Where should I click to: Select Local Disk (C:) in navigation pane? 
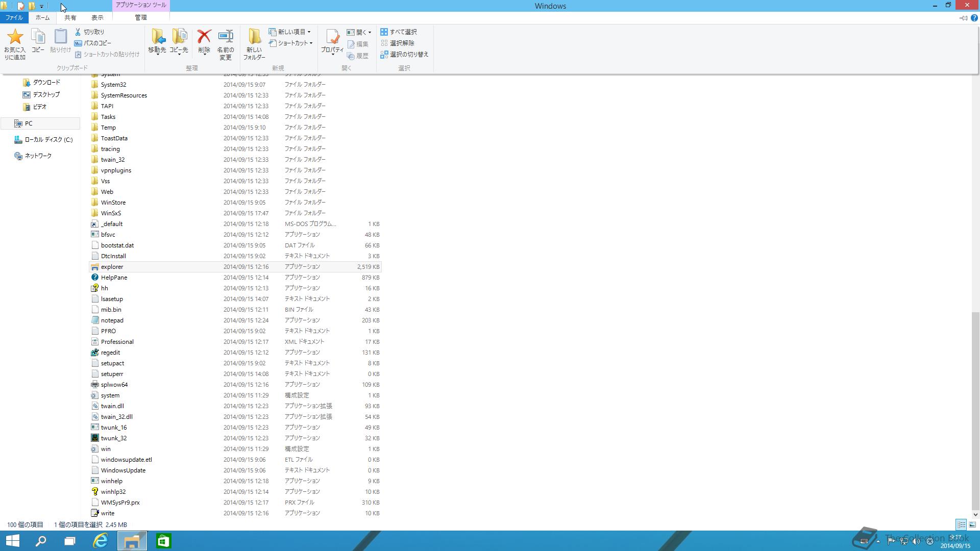(x=44, y=139)
